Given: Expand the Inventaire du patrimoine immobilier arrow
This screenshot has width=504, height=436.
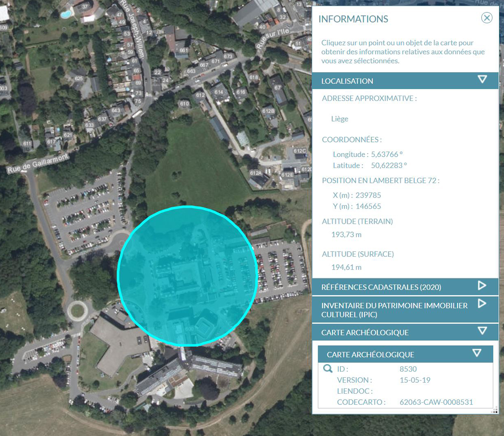Looking at the screenshot, I should point(482,304).
